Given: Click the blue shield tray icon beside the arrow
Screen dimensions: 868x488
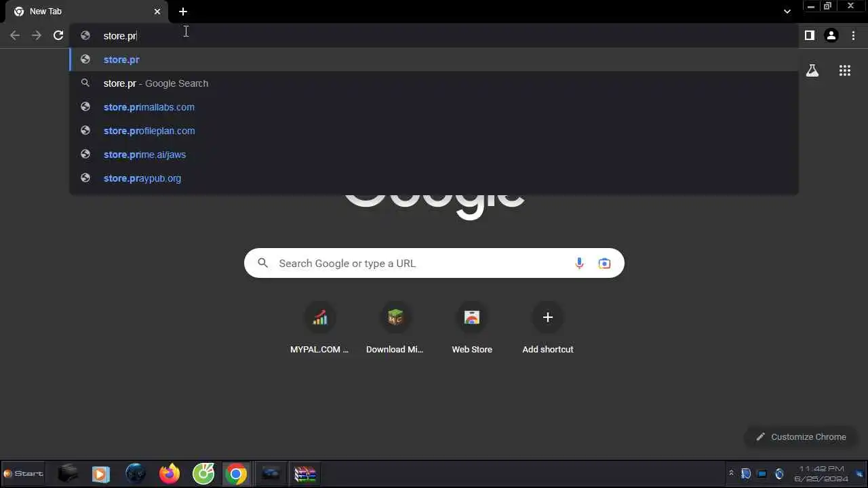Looking at the screenshot, I should pyautogui.click(x=746, y=474).
